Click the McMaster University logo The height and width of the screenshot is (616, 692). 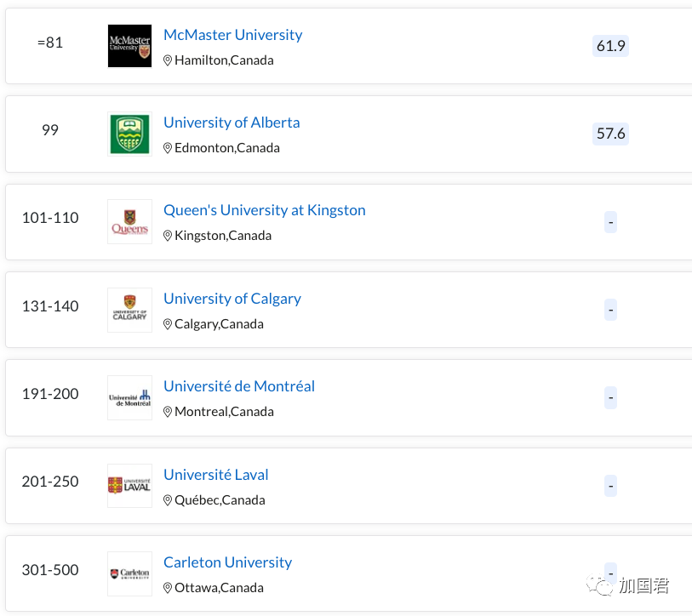[129, 46]
